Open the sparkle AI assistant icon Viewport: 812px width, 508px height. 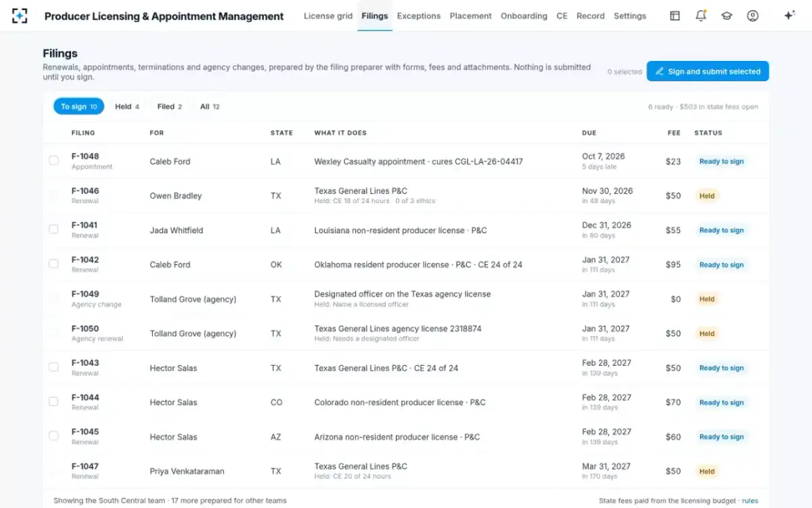(x=789, y=16)
